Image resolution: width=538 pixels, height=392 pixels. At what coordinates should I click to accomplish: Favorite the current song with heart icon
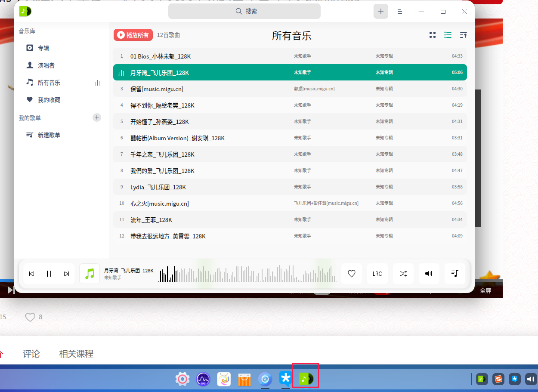(352, 274)
